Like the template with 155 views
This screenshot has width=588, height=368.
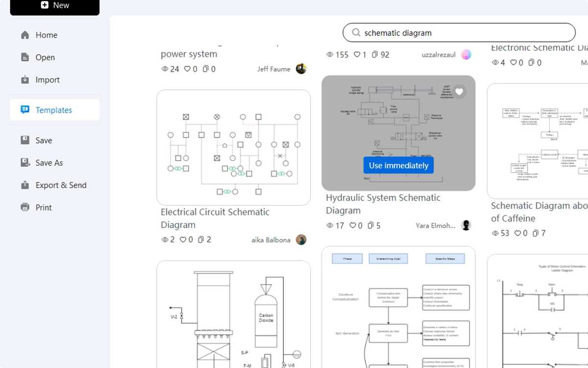[357, 55]
